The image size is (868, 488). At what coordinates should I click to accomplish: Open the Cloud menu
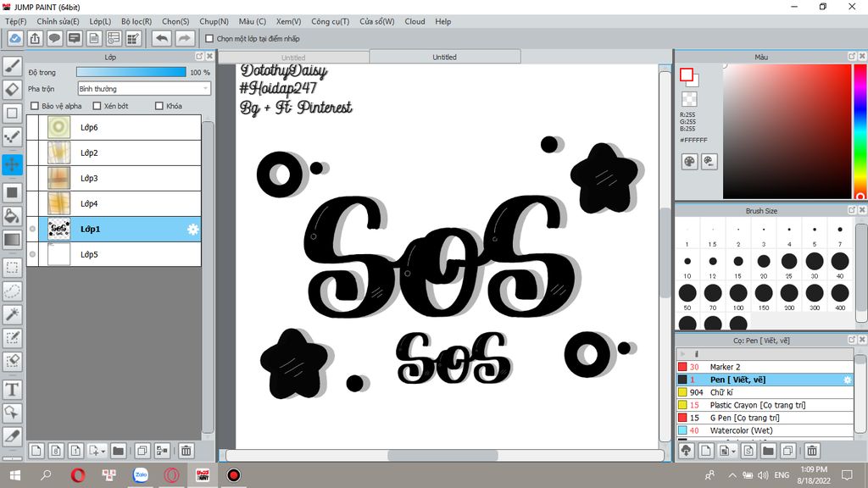pos(415,21)
